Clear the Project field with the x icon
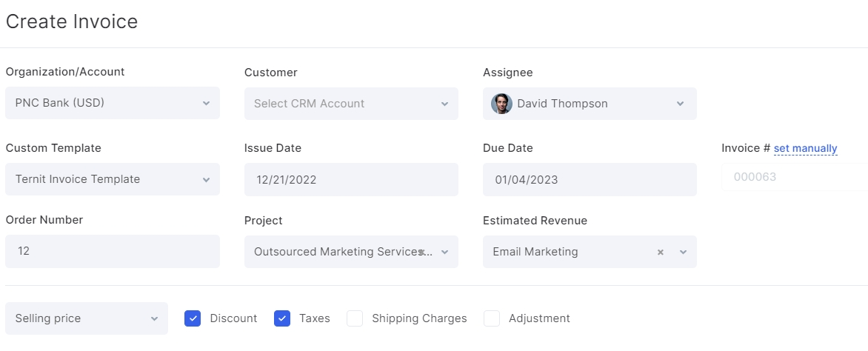The height and width of the screenshot is (351, 868). coord(422,253)
